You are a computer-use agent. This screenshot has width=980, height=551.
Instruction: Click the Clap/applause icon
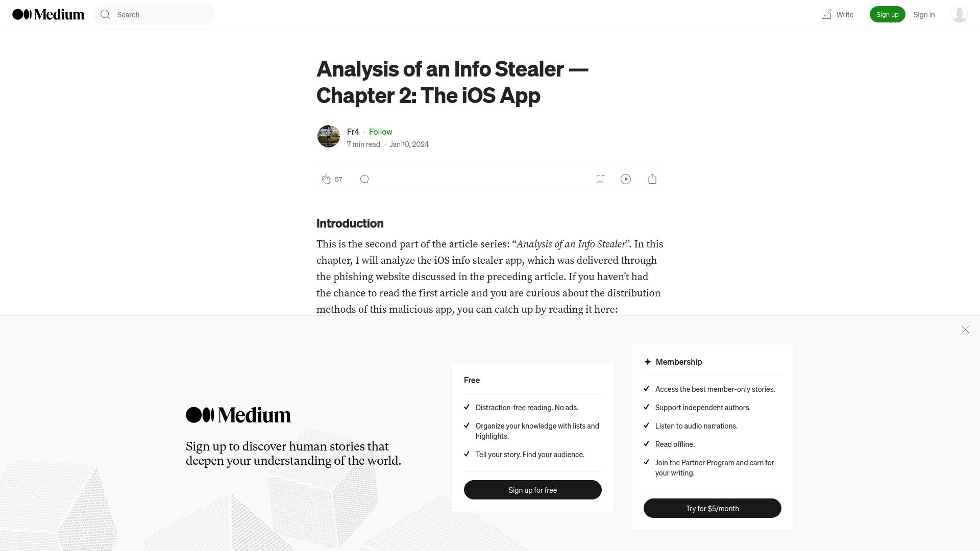coord(326,178)
